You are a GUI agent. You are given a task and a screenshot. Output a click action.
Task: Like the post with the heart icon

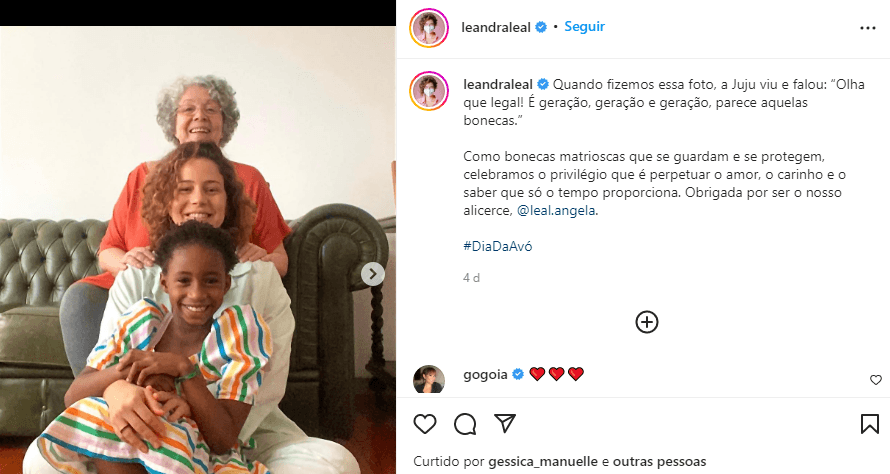[425, 424]
